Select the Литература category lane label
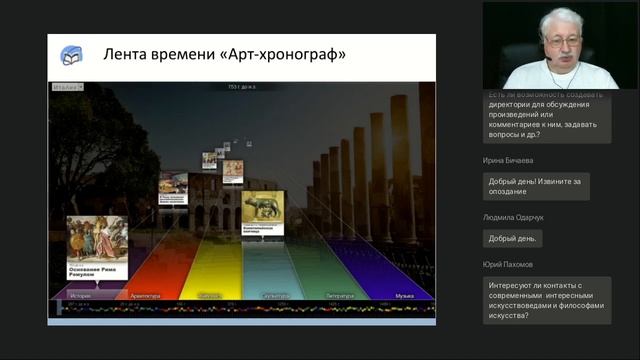The image size is (640, 360). 340,296
